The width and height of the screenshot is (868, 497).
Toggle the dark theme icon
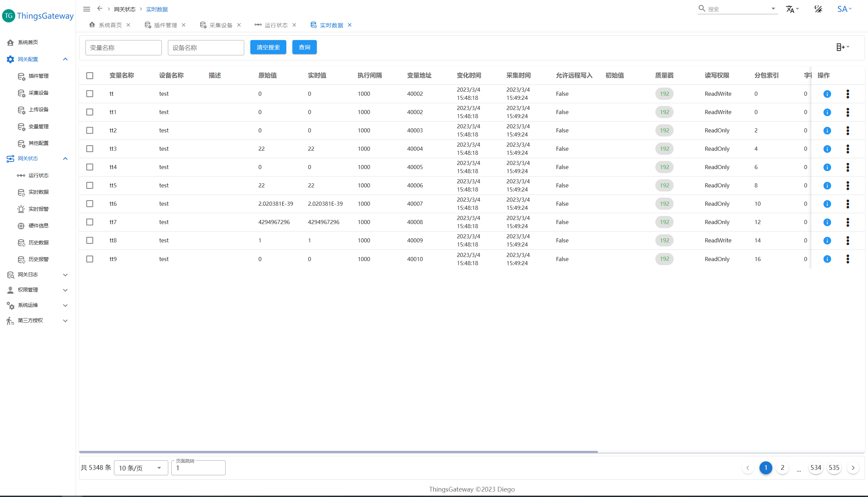click(818, 9)
